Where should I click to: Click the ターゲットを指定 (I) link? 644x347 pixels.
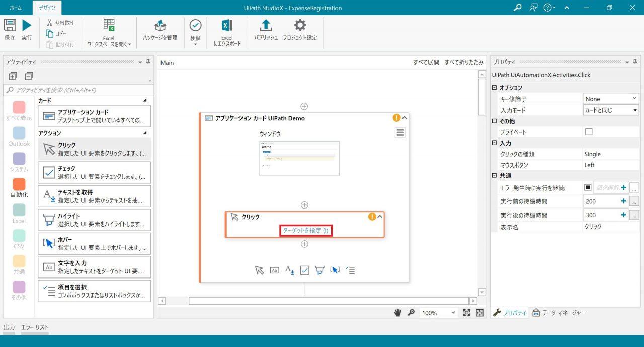(x=305, y=230)
